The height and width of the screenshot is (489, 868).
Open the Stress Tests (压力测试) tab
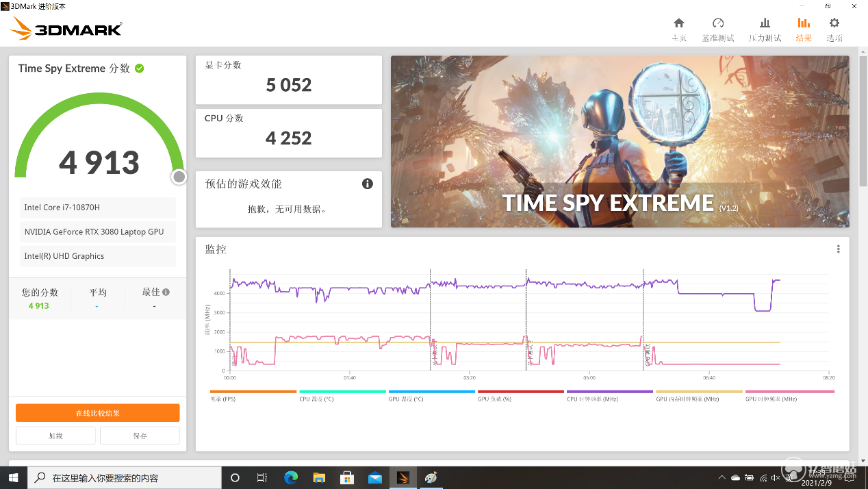765,29
